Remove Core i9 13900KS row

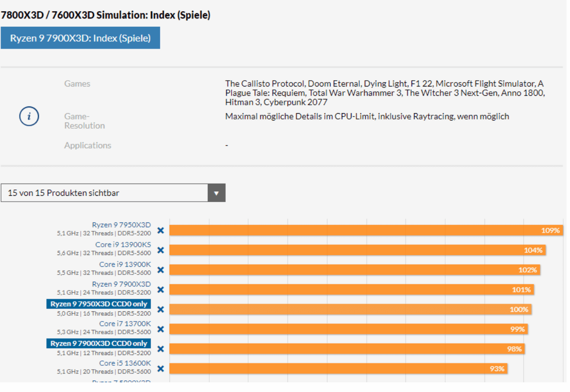click(x=161, y=250)
